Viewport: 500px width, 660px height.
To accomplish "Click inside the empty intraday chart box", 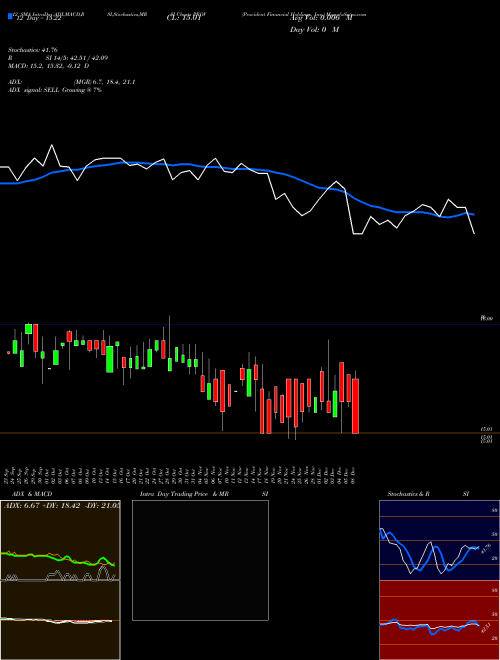I will pos(200,560).
